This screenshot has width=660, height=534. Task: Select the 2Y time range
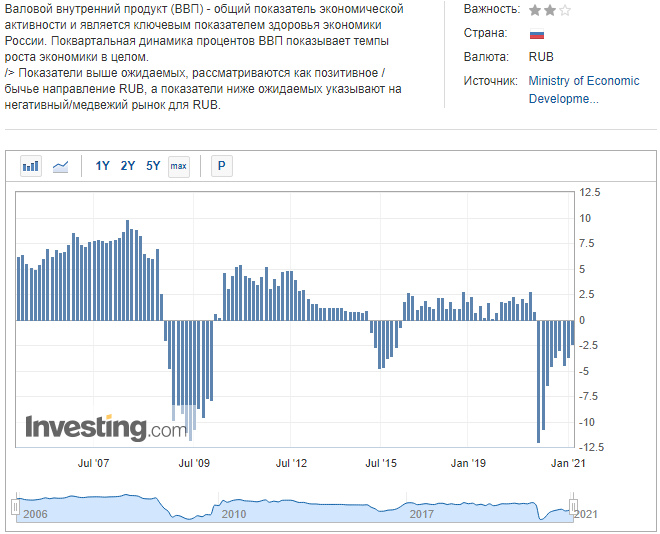click(128, 166)
